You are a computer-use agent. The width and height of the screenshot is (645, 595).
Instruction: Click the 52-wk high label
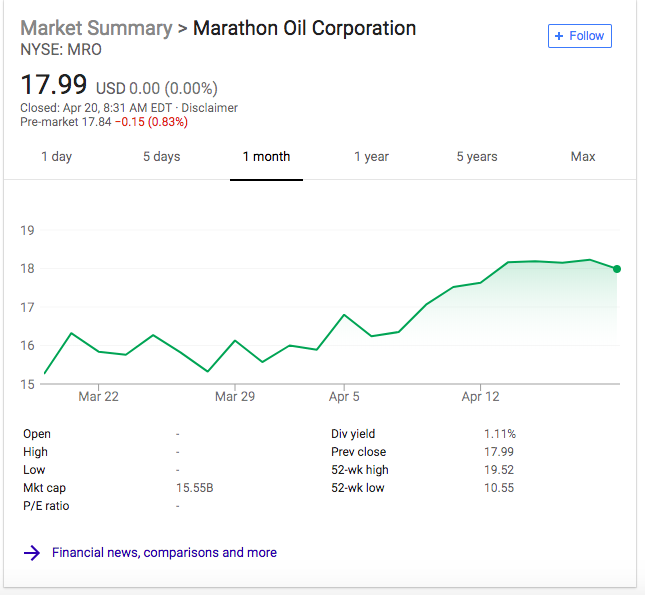coord(360,470)
